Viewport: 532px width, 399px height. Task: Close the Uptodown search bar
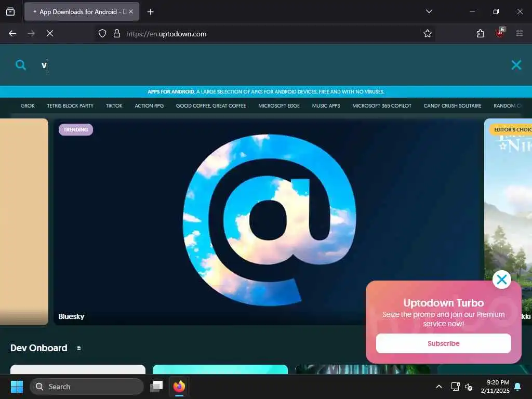516,65
